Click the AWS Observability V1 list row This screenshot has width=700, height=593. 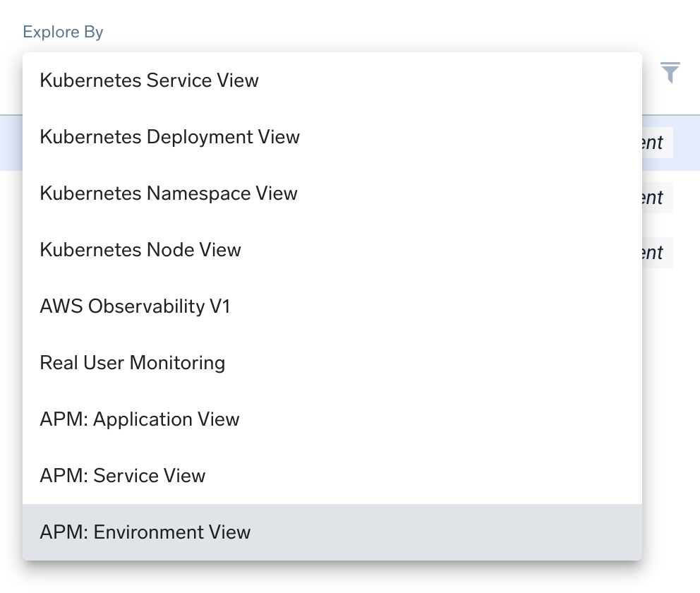(x=135, y=306)
